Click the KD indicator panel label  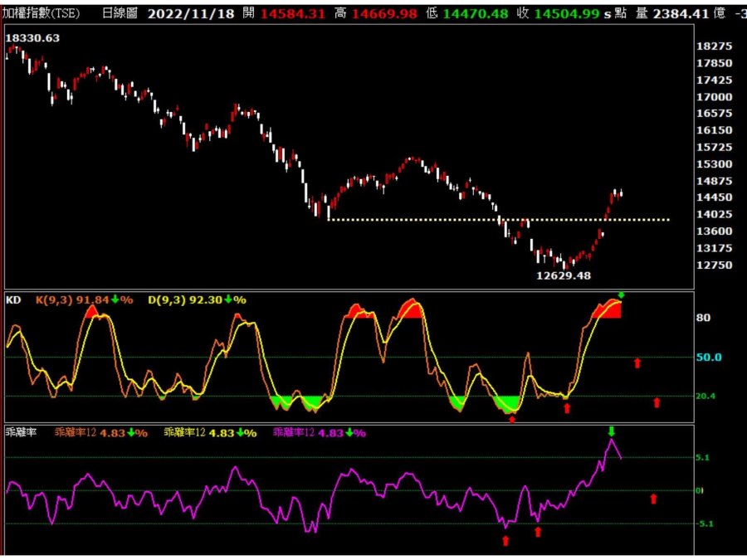(x=13, y=299)
